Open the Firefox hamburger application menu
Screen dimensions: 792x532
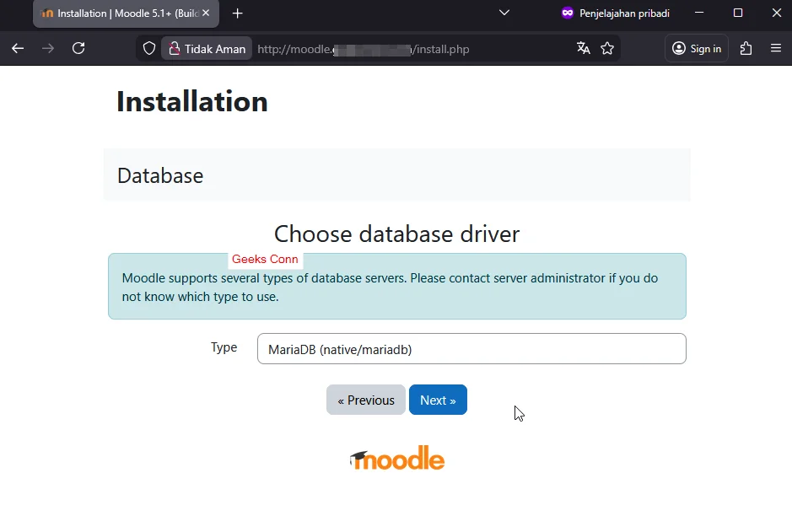pos(776,48)
